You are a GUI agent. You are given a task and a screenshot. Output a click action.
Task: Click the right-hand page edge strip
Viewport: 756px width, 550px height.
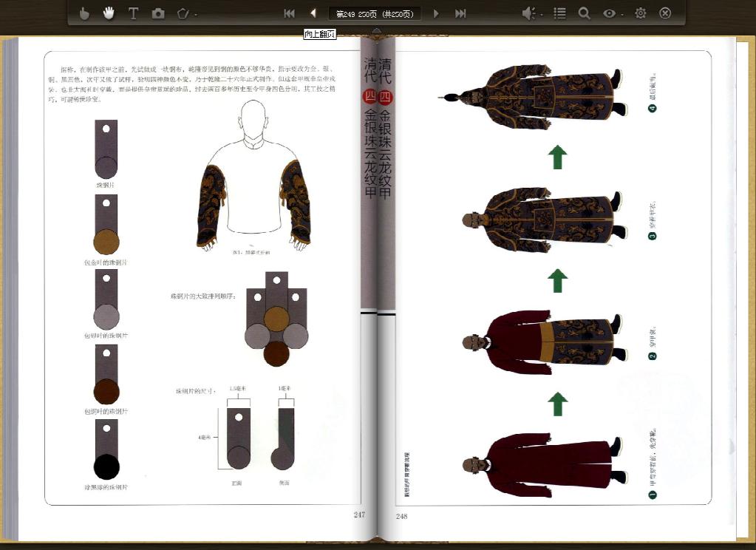pos(743,290)
